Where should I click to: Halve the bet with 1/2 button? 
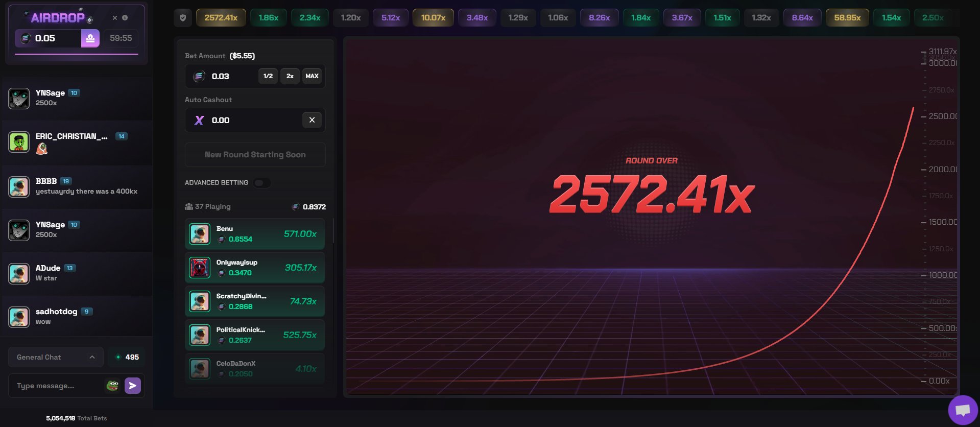click(x=268, y=76)
